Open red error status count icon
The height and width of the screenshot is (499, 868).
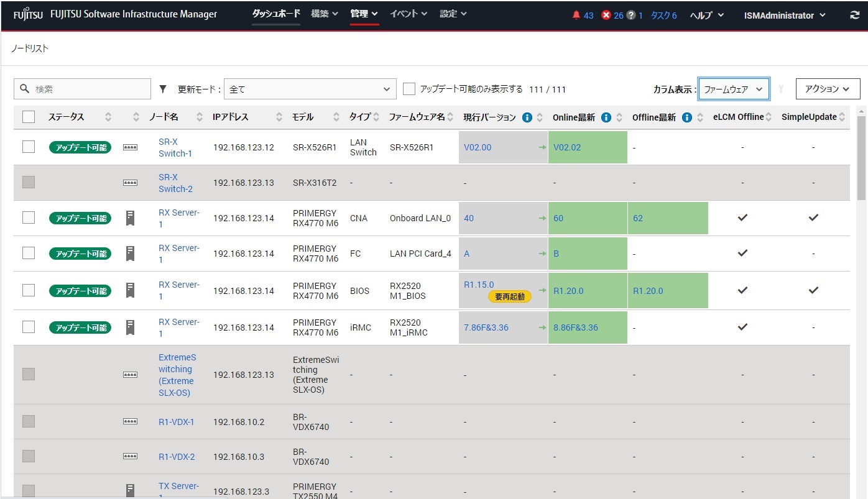coord(606,16)
